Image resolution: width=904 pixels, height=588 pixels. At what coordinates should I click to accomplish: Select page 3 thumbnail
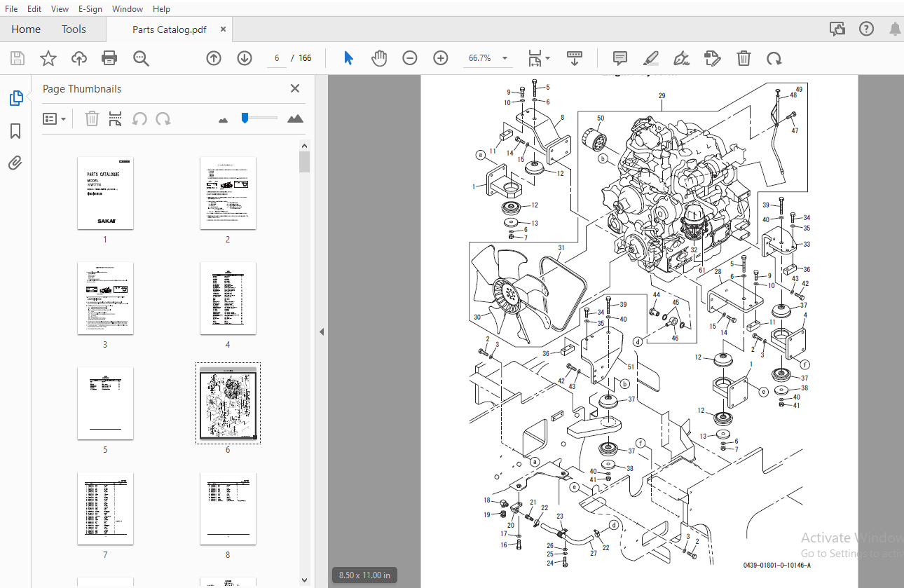[x=105, y=299]
